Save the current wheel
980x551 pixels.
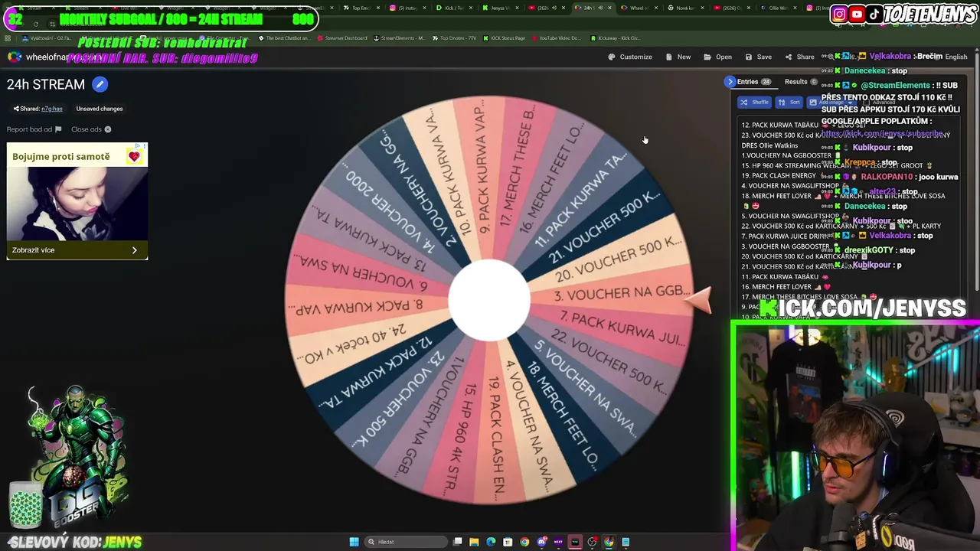click(x=758, y=57)
